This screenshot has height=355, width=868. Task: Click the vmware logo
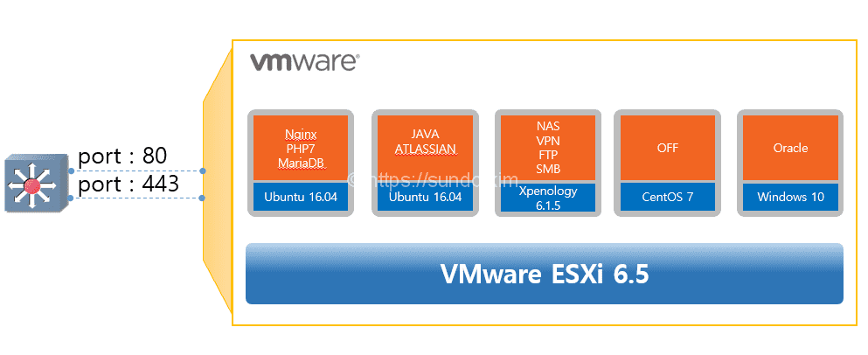(x=304, y=61)
